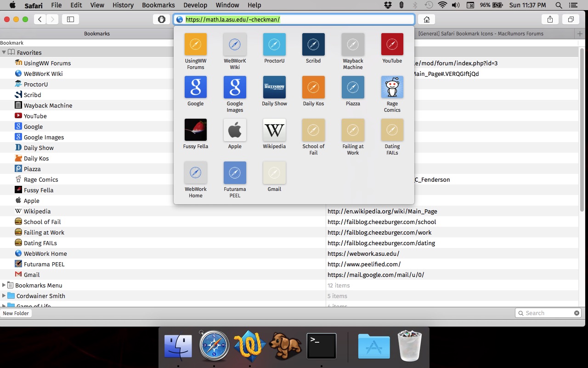The image size is (588, 368).
Task: Open Futurama PEEL favorite tile
Action: 235,173
